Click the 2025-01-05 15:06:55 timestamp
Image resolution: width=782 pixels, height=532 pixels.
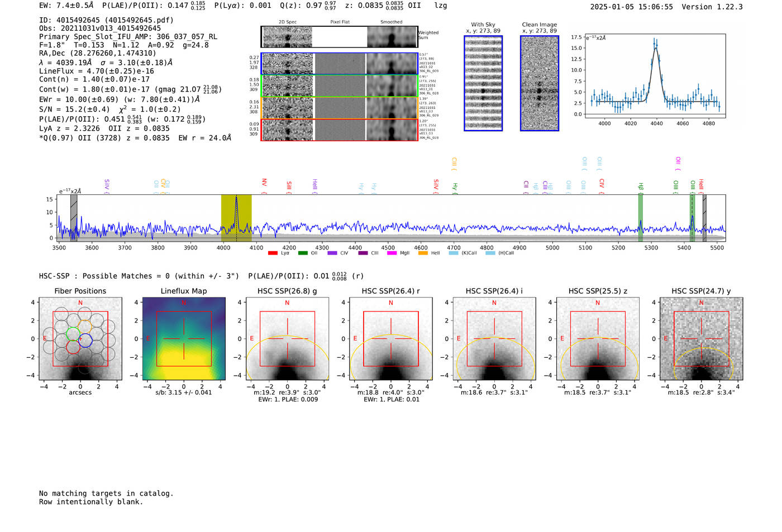[632, 7]
